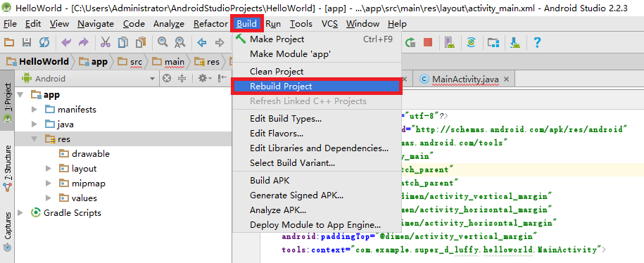The width and height of the screenshot is (644, 263).
Task: Open the VCS menu
Action: click(x=330, y=24)
